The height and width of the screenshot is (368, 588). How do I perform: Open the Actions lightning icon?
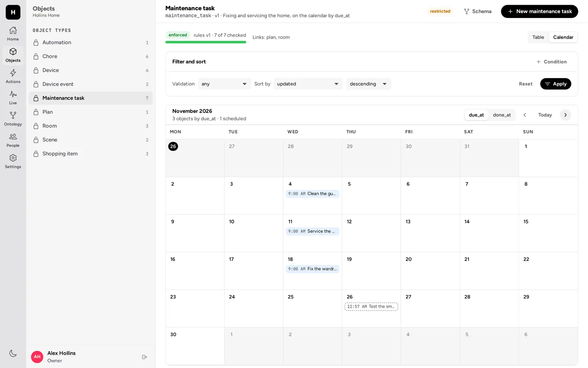13,76
